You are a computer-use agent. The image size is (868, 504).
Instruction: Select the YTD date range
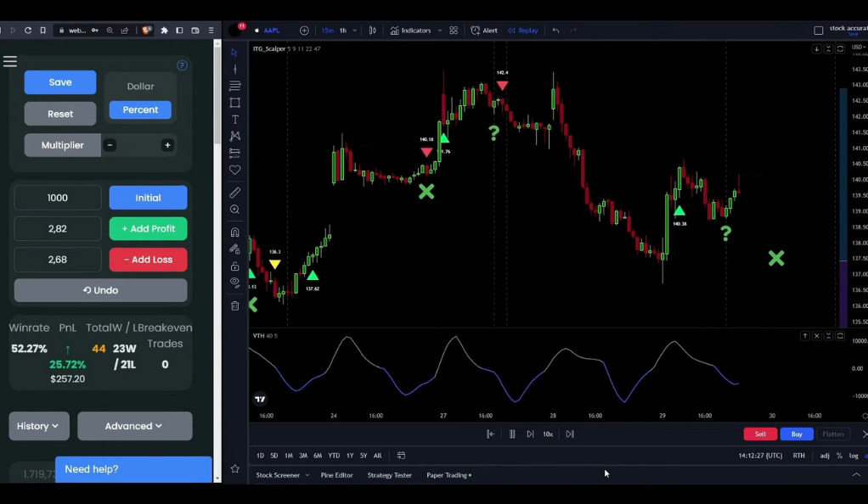334,456
